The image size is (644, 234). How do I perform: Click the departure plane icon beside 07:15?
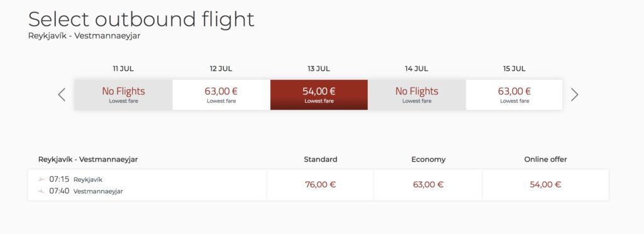click(41, 179)
